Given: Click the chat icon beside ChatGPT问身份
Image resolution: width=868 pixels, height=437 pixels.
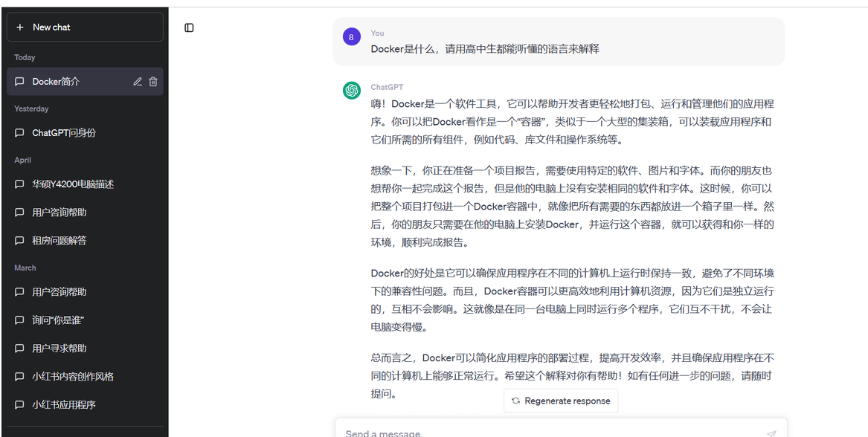Looking at the screenshot, I should click(x=19, y=133).
